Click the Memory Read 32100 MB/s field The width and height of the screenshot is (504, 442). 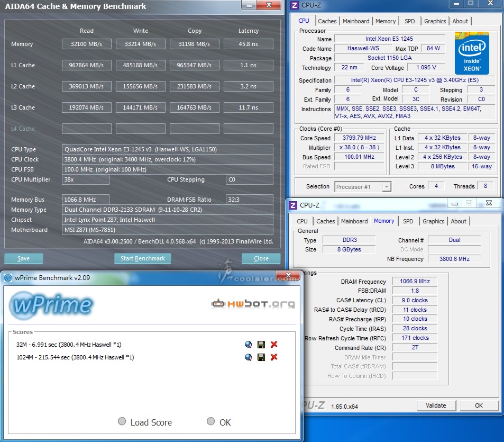(86, 44)
